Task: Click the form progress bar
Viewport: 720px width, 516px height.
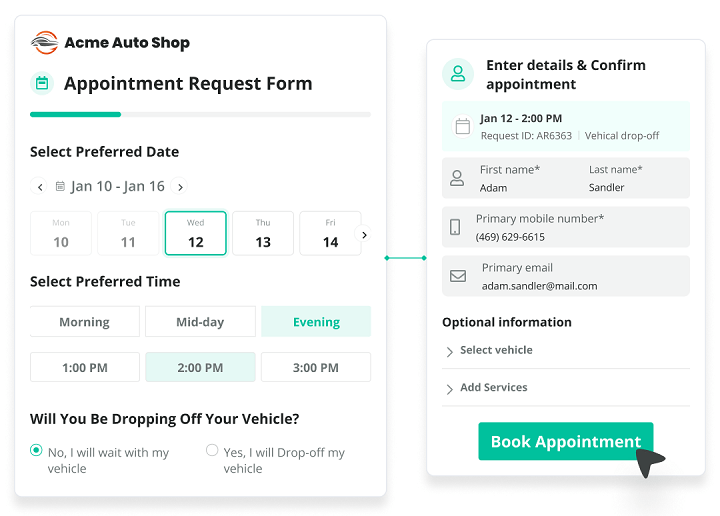Action: coord(200,115)
